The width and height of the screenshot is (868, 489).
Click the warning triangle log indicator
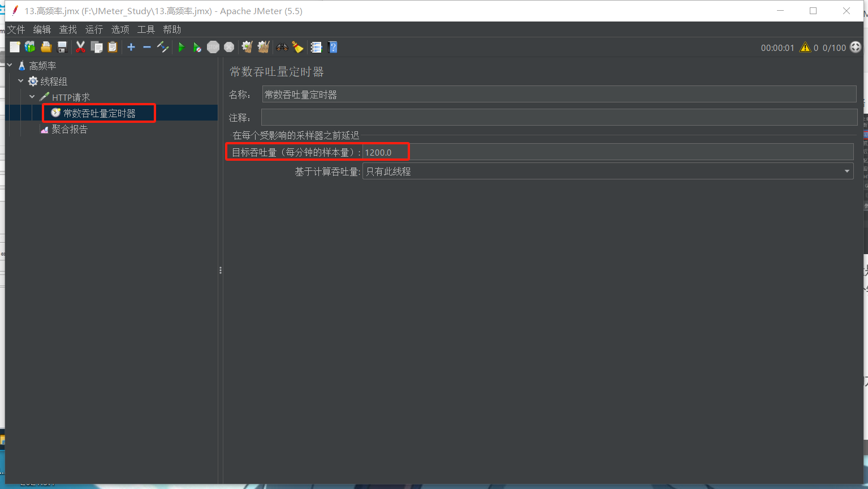[805, 48]
